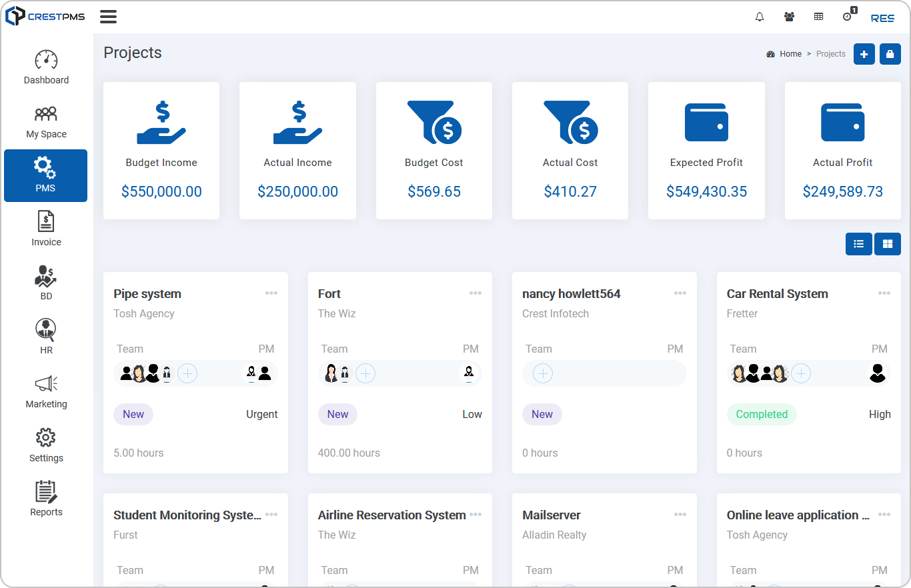Click the Expected Profit wallet icon
This screenshot has height=588, width=911.
click(706, 122)
